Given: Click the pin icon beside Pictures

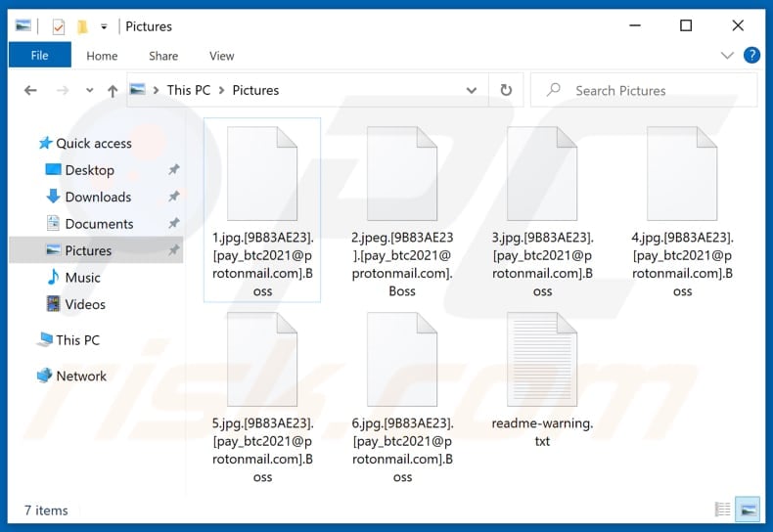Looking at the screenshot, I should (x=173, y=249).
